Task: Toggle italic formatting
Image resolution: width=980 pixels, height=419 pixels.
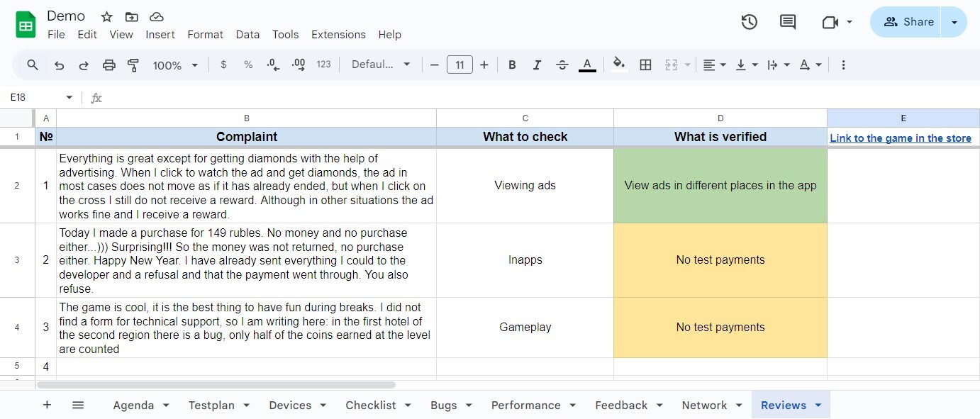Action: (537, 65)
